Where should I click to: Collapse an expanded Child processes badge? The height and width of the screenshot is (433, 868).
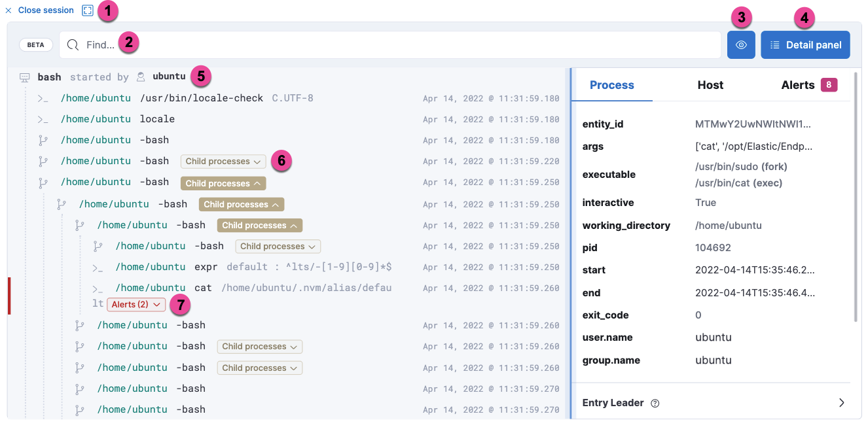(x=223, y=182)
